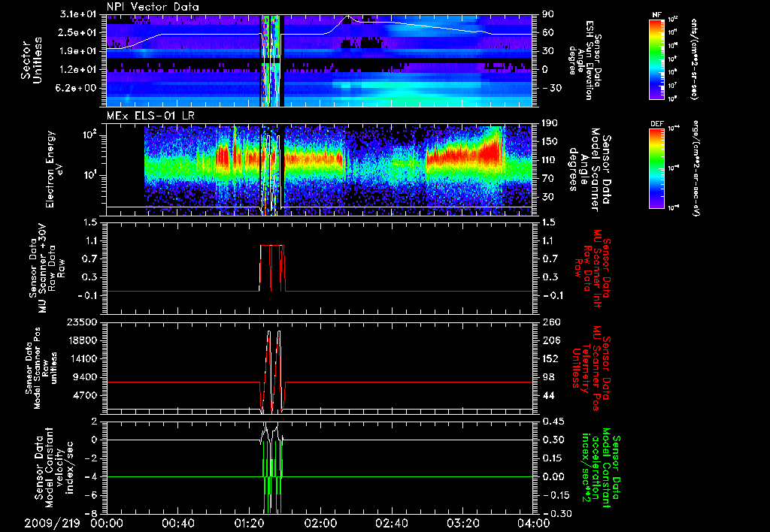The width and height of the screenshot is (770, 532).
Task: Click the "260" telemetry tick label
Action: click(550, 322)
